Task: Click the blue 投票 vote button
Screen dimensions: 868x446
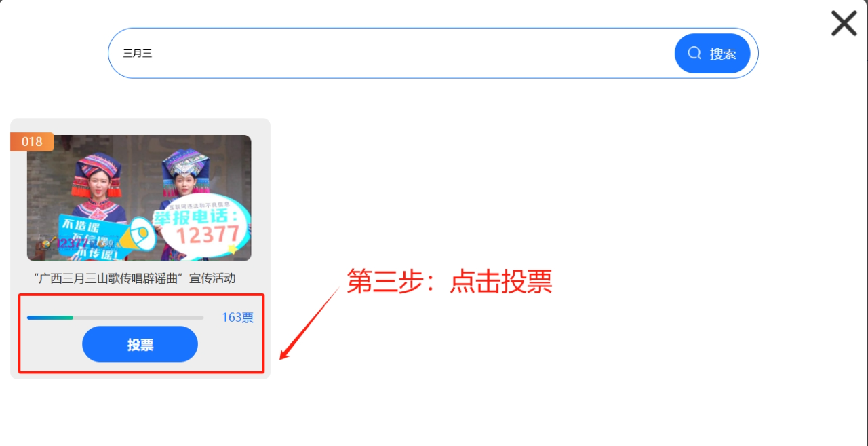Action: 140,344
